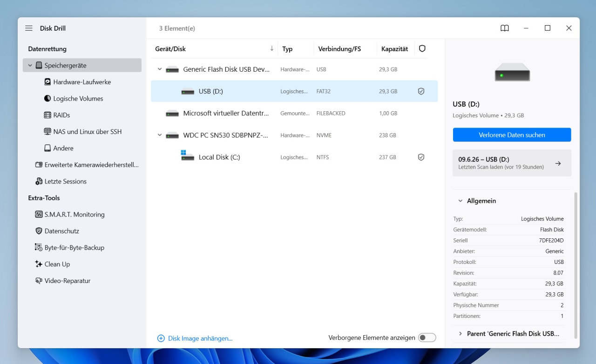Click the Letzte Sessions icon
This screenshot has width=596, height=364.
[39, 182]
